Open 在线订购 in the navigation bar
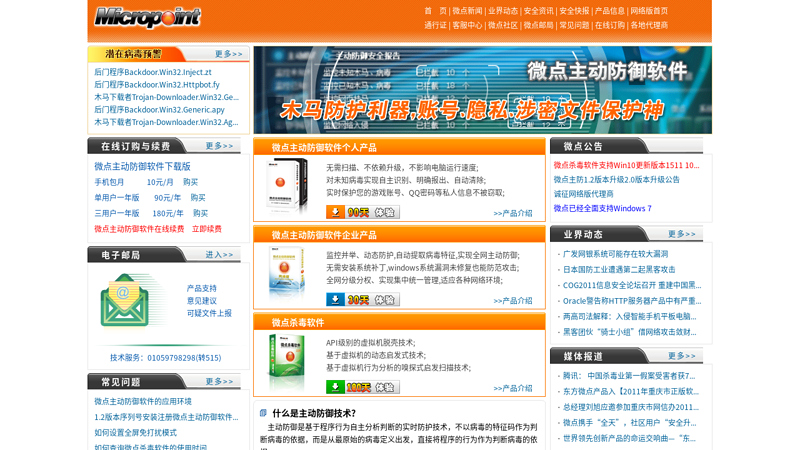 pyautogui.click(x=610, y=25)
